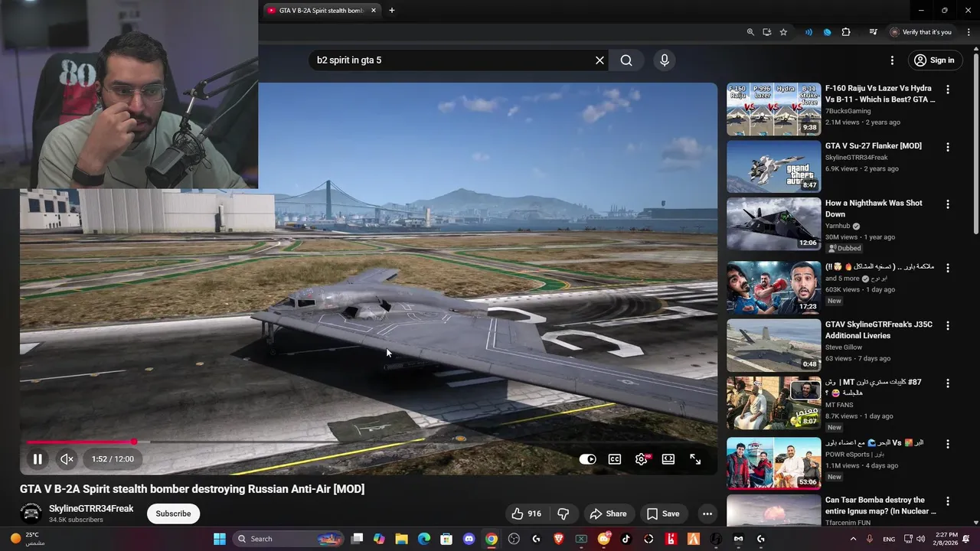This screenshot has width=980, height=551.
Task: Open a new browser tab
Action: (x=392, y=11)
